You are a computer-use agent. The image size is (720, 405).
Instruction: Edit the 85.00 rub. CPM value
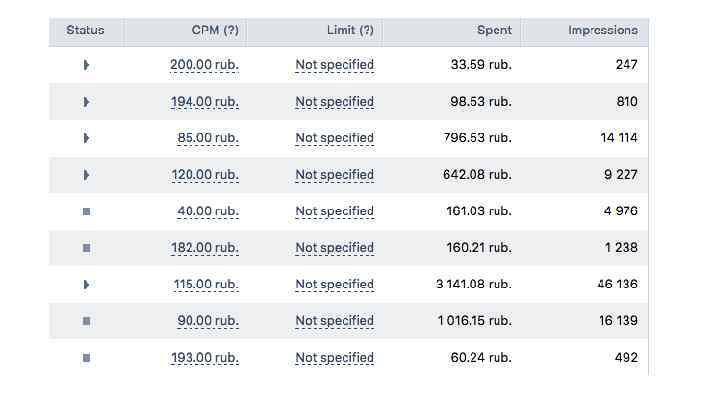click(208, 138)
